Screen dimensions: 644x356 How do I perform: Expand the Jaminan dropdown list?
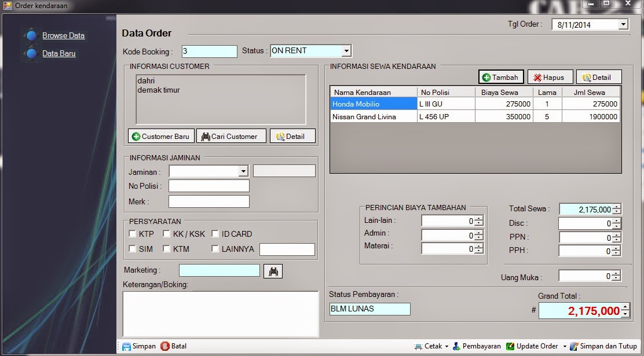point(244,170)
